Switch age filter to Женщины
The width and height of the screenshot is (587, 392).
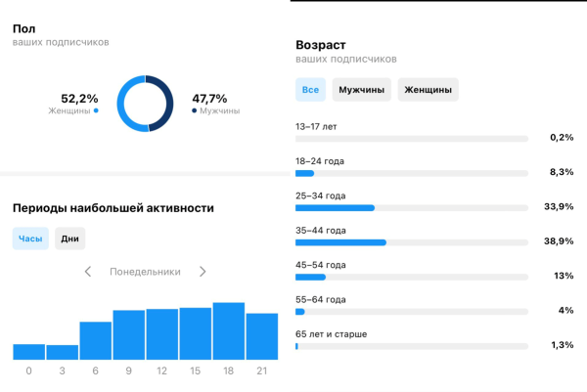click(428, 90)
